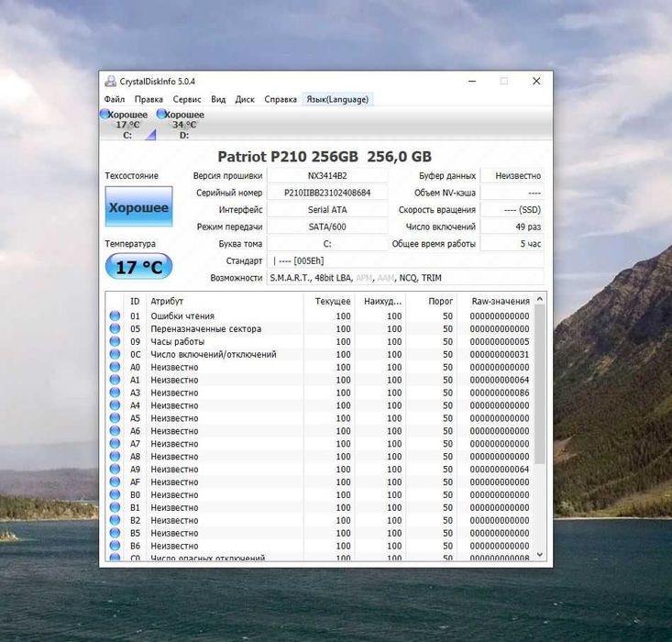672x642 pixels.
Task: Click blue status orb in row A0
Action: click(115, 367)
